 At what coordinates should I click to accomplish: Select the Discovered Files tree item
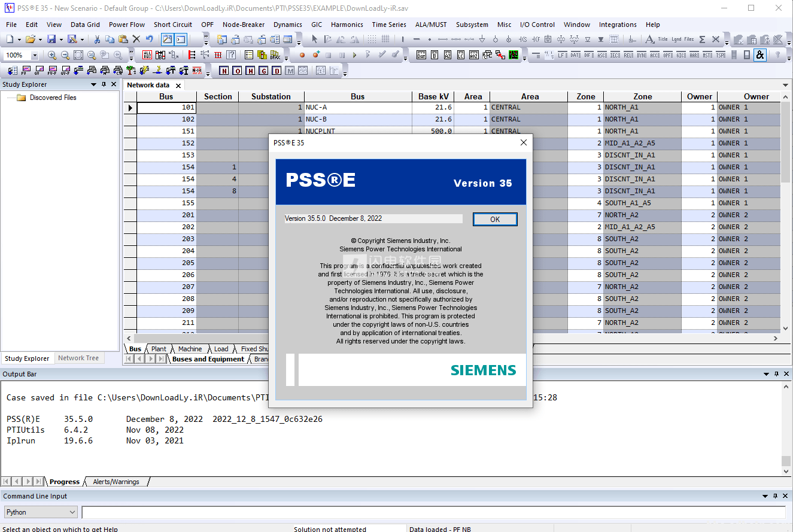[x=53, y=98]
